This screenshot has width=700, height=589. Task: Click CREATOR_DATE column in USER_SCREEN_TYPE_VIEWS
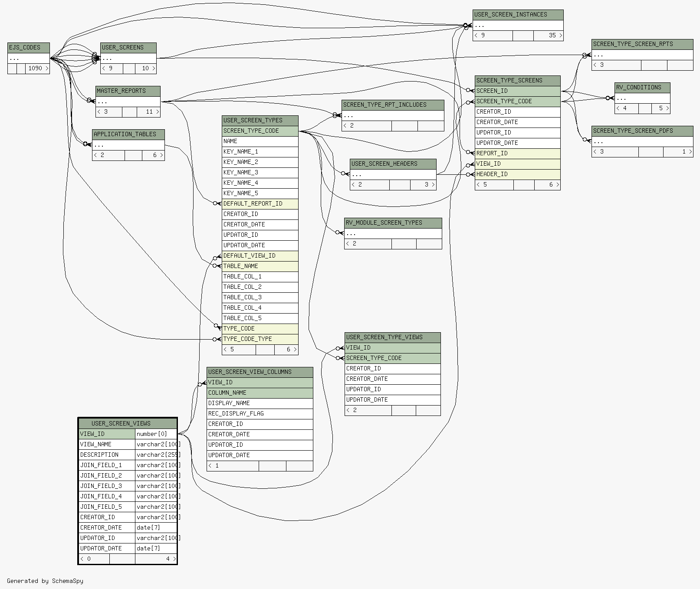pyautogui.click(x=393, y=379)
